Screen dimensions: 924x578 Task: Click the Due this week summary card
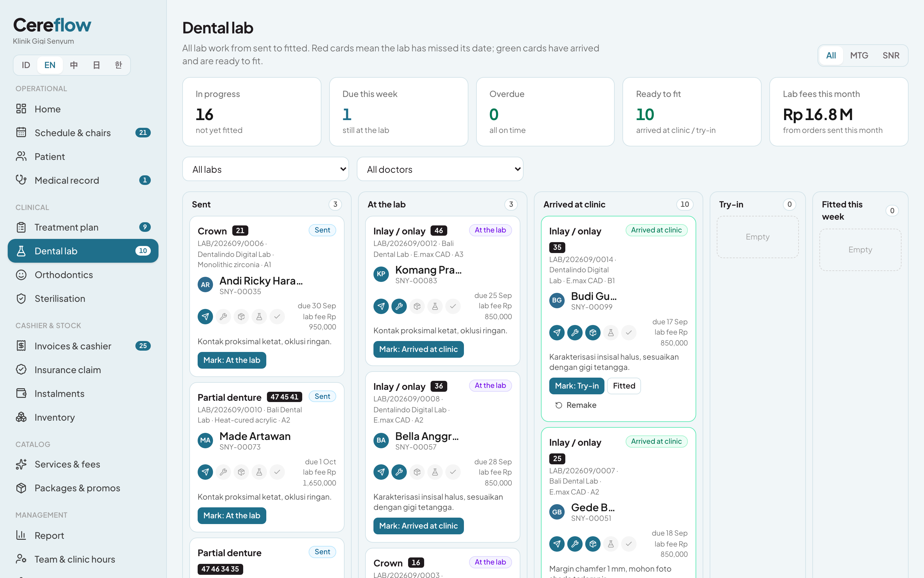pos(398,112)
